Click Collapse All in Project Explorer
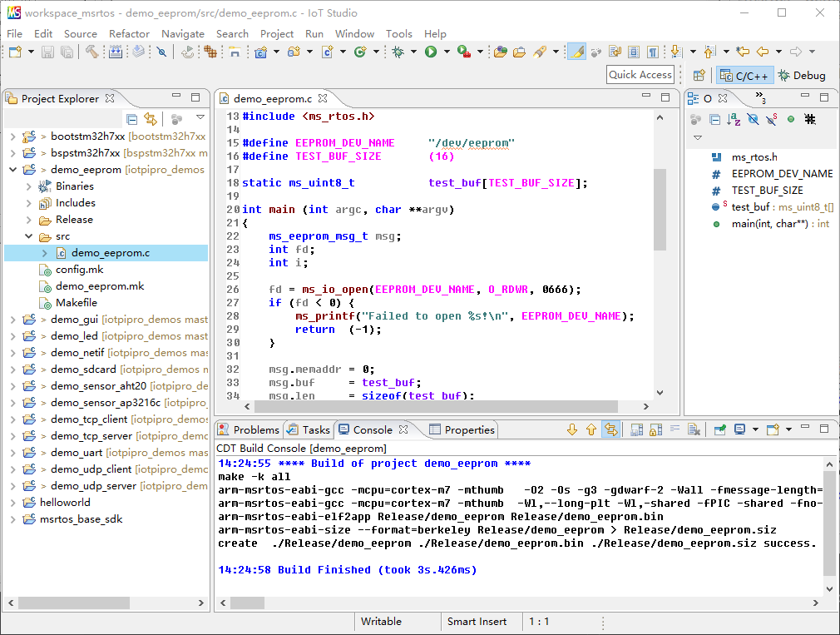Screen dimensions: 840x635 (x=131, y=119)
